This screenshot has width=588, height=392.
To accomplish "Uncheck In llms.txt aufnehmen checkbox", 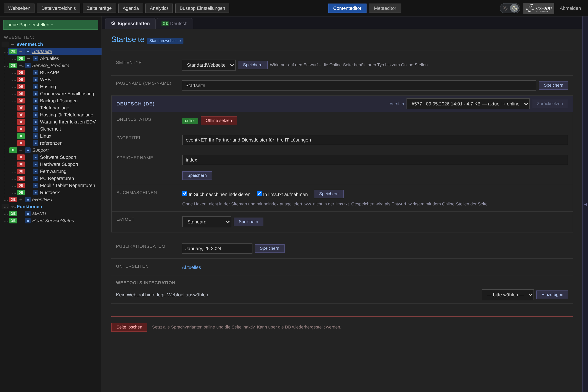I will [x=259, y=193].
